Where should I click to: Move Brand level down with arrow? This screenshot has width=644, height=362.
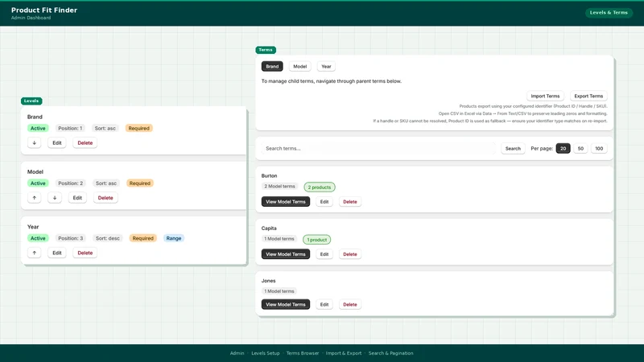pyautogui.click(x=34, y=143)
